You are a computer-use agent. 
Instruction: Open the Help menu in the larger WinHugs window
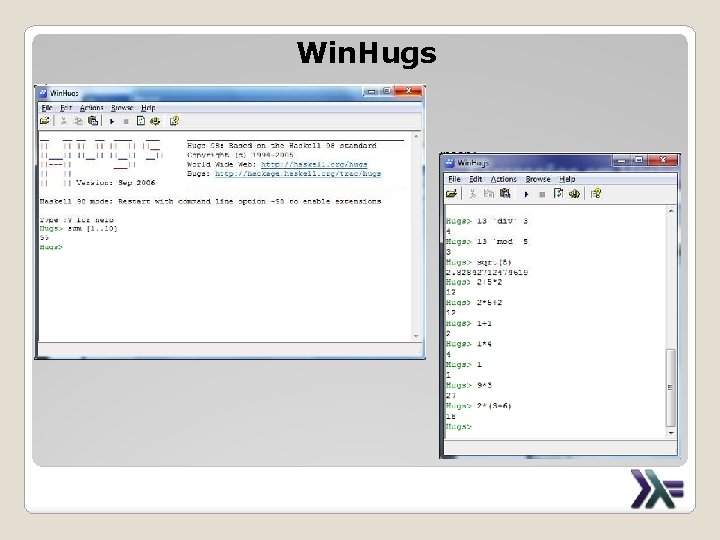click(148, 108)
